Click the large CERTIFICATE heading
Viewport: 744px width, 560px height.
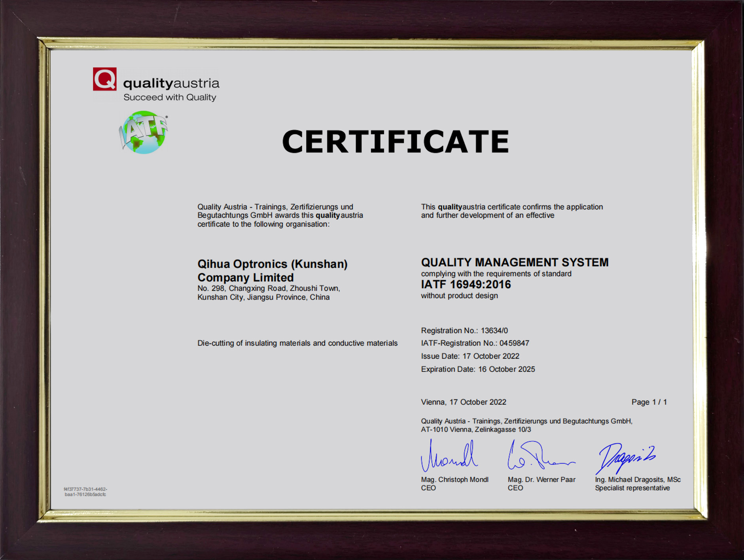pyautogui.click(x=396, y=141)
